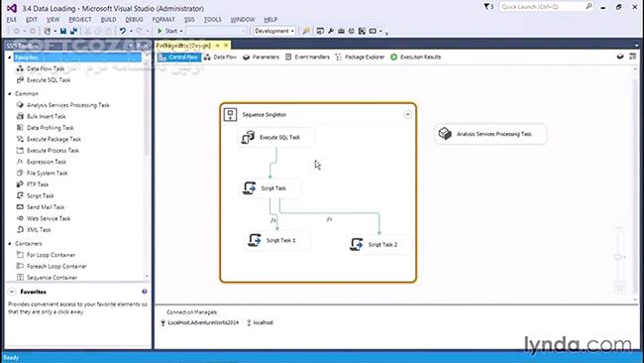Select the Script Task 2 node
Viewport: 644px width, 363px height.
378,245
